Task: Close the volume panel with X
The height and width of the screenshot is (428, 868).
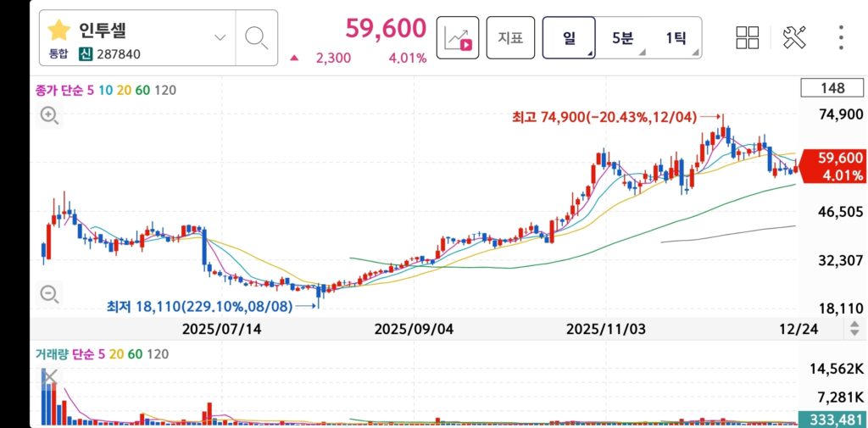Action: coord(49,376)
